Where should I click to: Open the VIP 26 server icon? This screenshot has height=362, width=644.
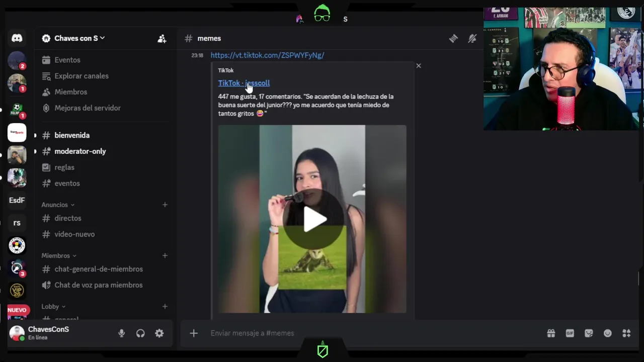click(x=17, y=291)
